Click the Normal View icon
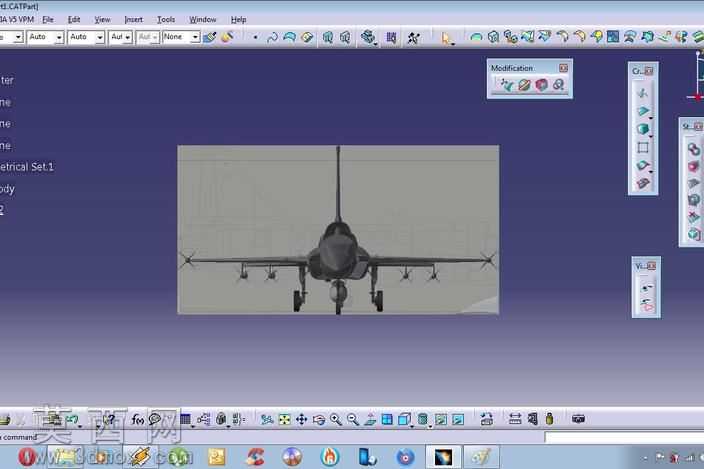The image size is (704, 469). (x=370, y=419)
